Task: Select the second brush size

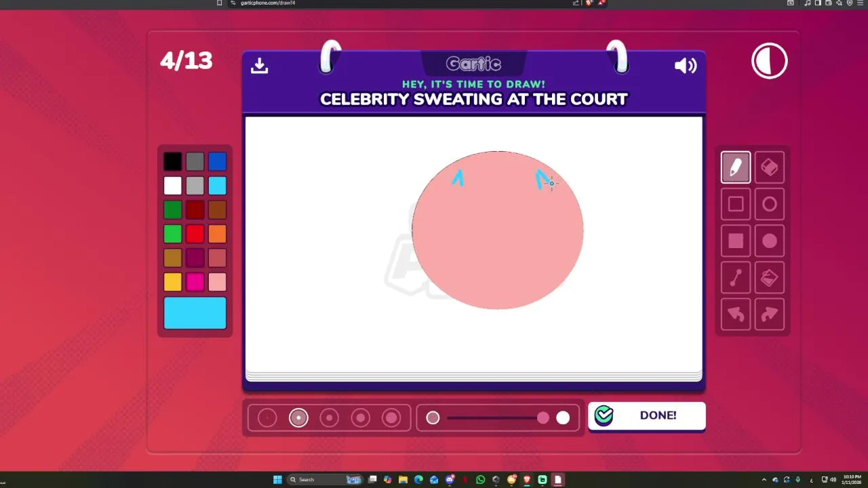Action: point(298,418)
